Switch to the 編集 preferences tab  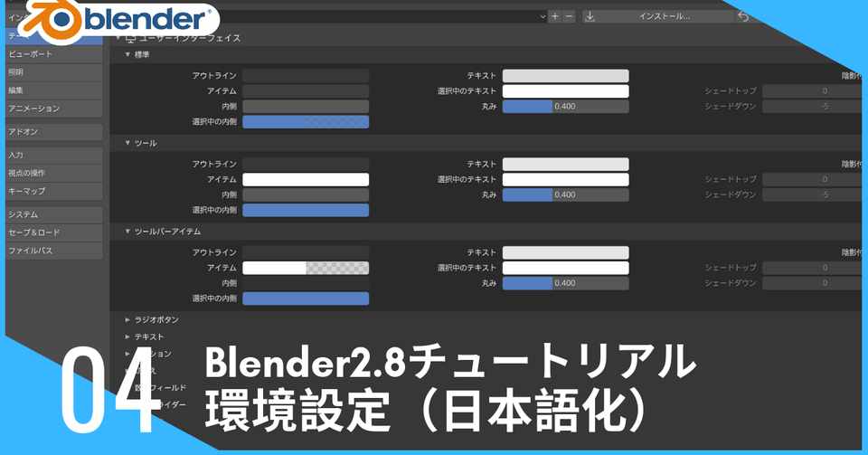tap(53, 90)
